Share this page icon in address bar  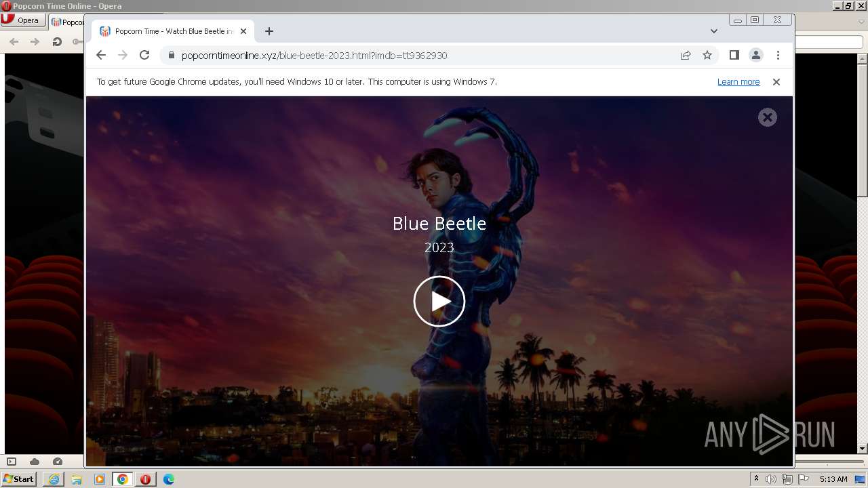point(686,55)
